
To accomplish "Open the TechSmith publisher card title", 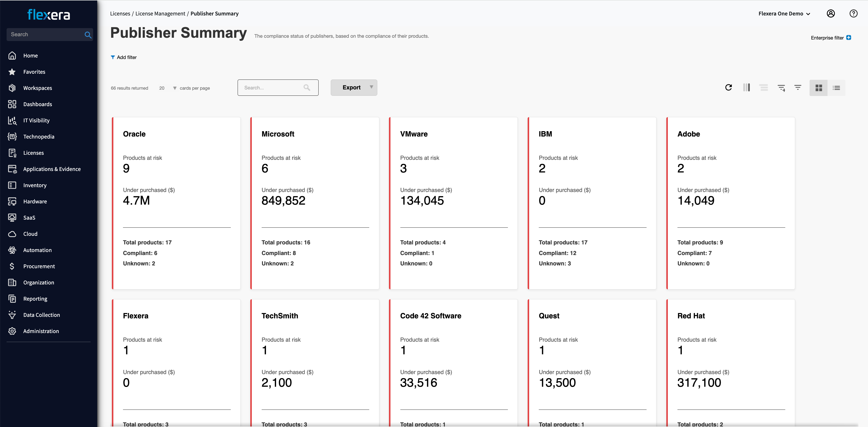I will pyautogui.click(x=280, y=316).
